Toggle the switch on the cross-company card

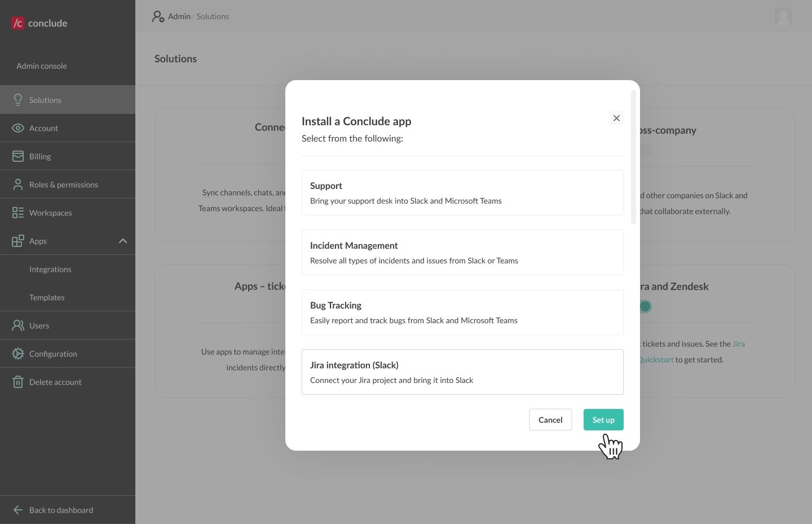coord(645,150)
